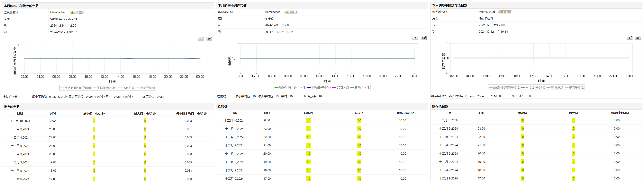Click grid table icon in received bytes panel
Image resolution: width=644 pixels, height=182 pixels.
[x=81, y=13]
